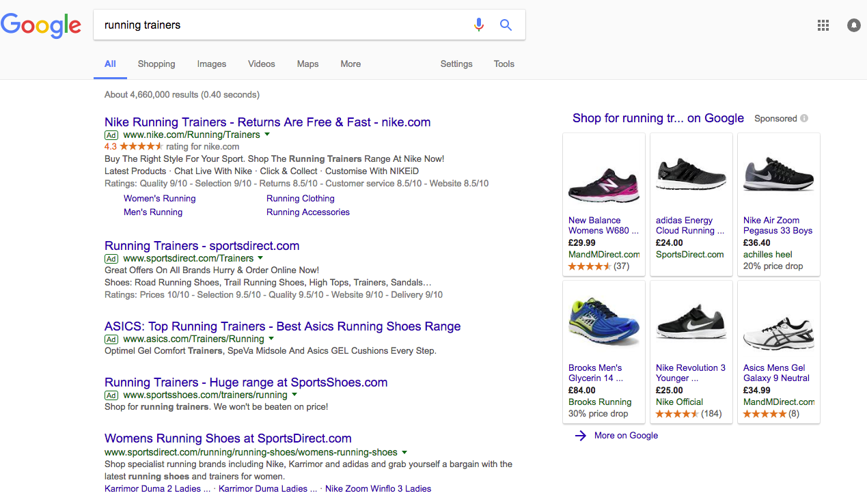The image size is (867, 504).
Task: Open the More search options menu
Action: click(x=350, y=64)
